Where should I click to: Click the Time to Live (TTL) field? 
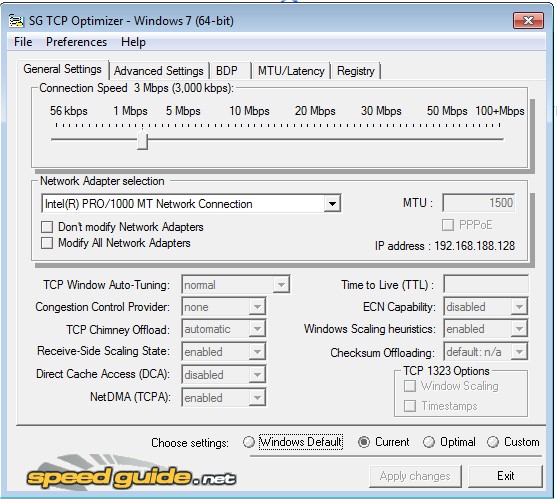(x=486, y=284)
